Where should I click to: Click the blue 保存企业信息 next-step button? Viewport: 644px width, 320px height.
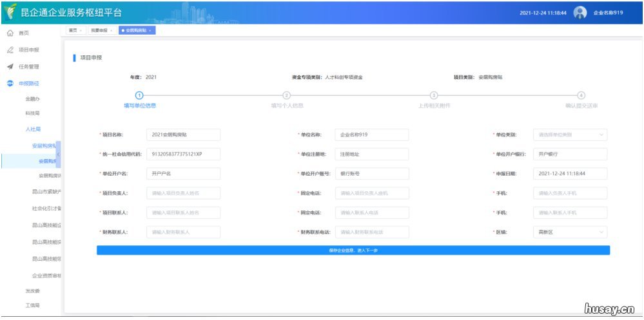point(353,250)
